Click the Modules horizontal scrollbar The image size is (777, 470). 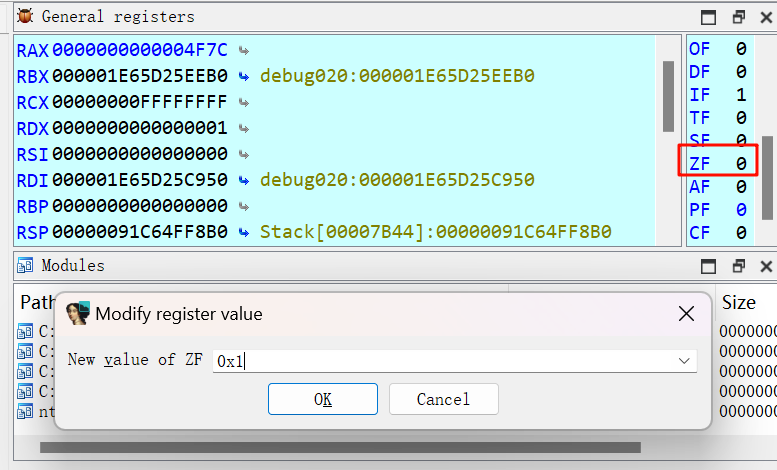click(340, 448)
